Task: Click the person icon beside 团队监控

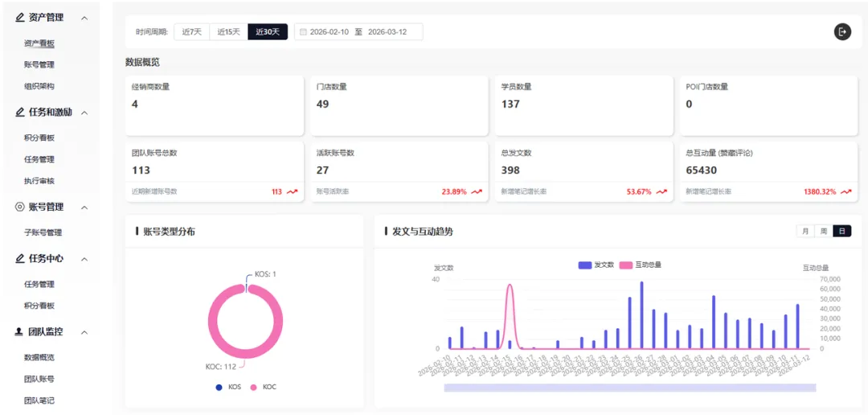Action: 20,332
